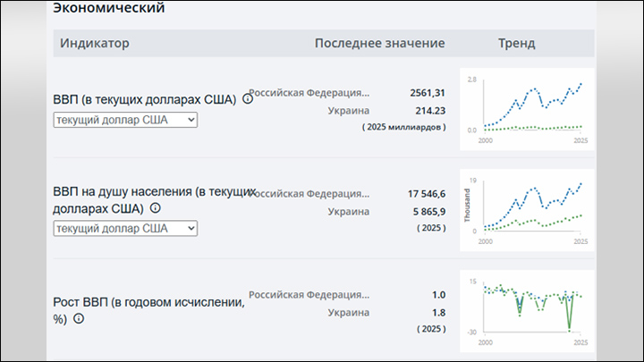
Task: Click the Экономический section heading
Action: [109, 7]
